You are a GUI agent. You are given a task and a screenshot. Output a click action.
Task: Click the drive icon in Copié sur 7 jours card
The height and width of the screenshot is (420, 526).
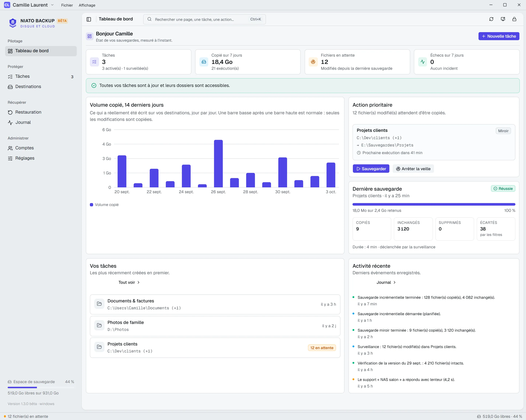pos(204,62)
